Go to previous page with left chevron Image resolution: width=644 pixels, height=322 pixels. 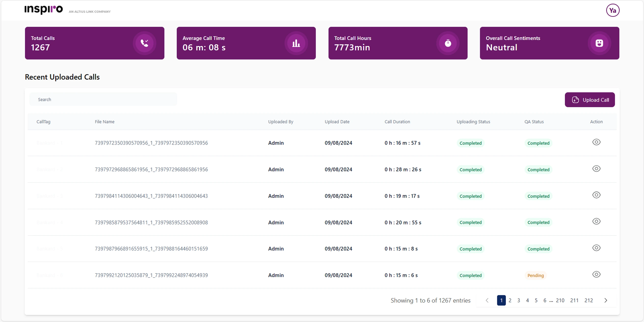(487, 300)
